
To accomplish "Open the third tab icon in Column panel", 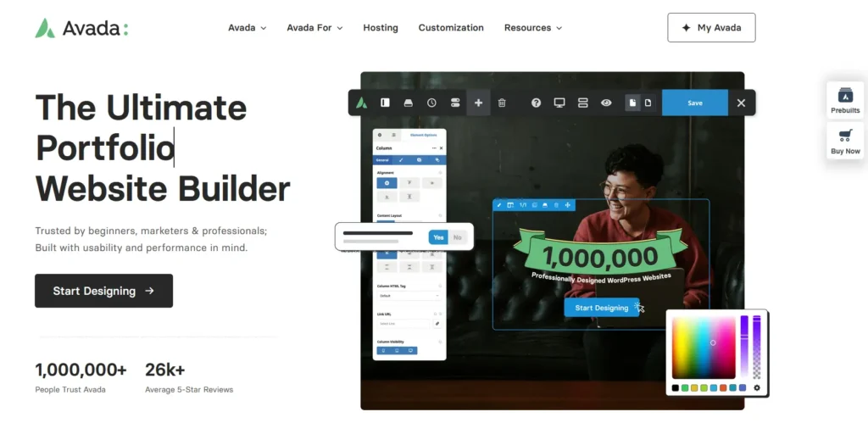I will point(419,160).
